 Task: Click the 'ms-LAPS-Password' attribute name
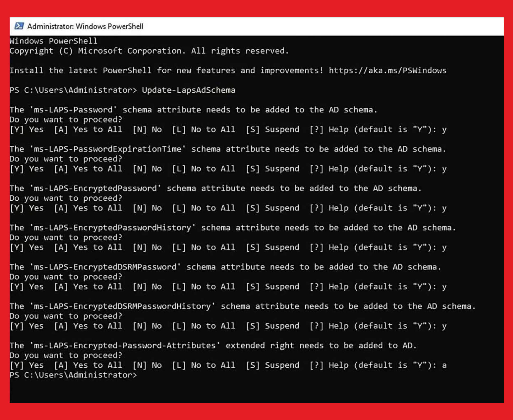pos(73,110)
